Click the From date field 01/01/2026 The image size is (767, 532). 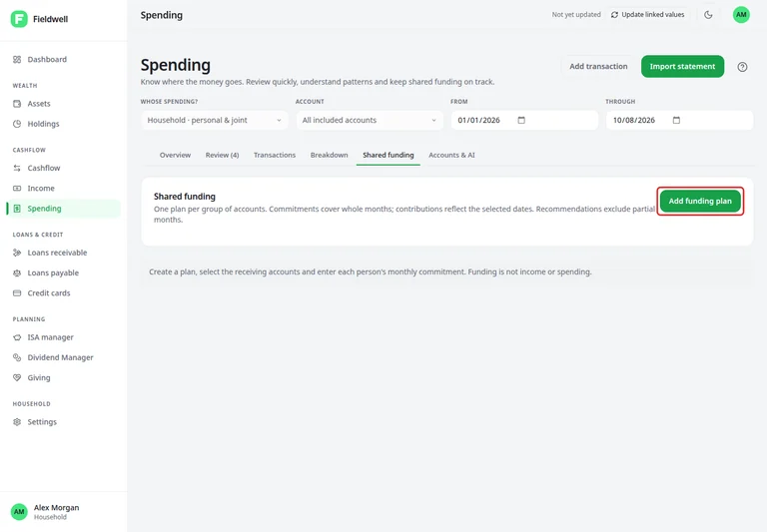[x=524, y=121]
